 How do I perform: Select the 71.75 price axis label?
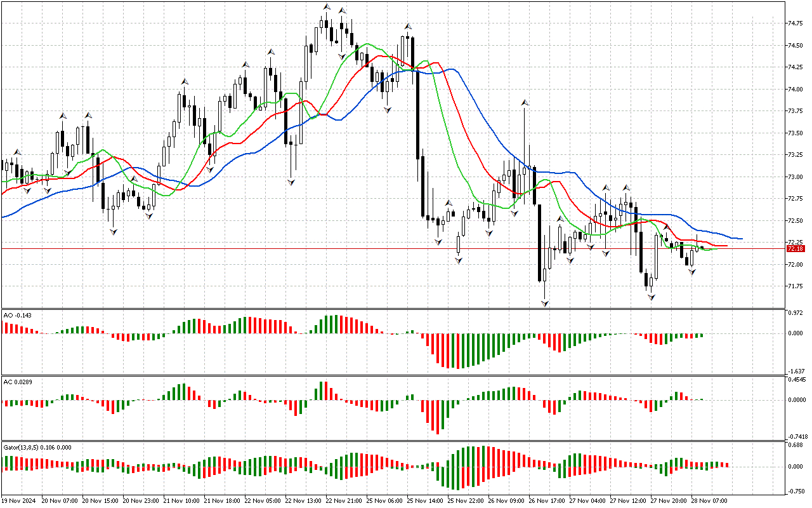point(795,286)
